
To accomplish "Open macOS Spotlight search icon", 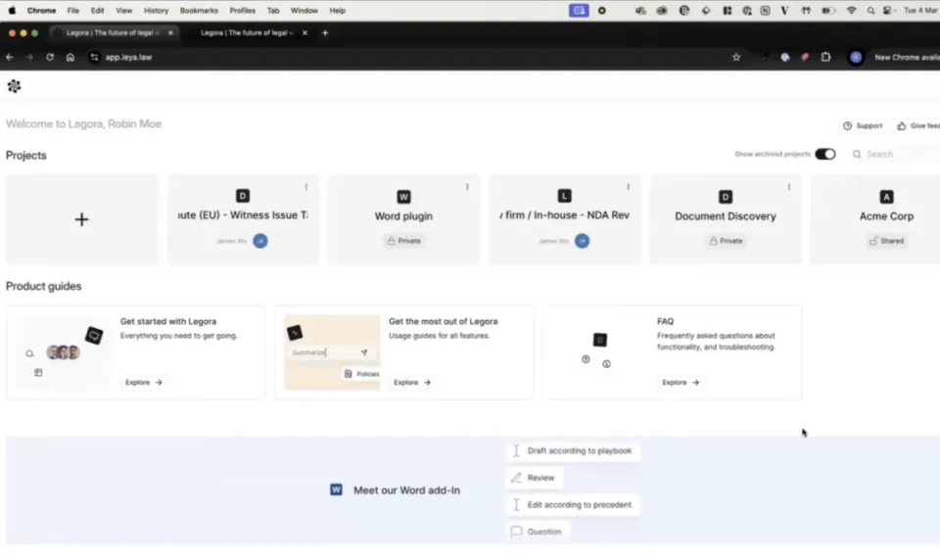I will 870,10.
